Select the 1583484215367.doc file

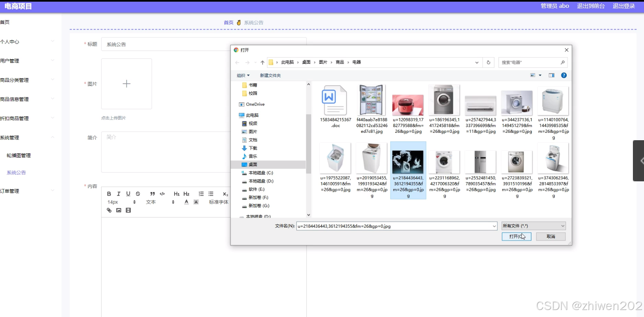point(335,106)
